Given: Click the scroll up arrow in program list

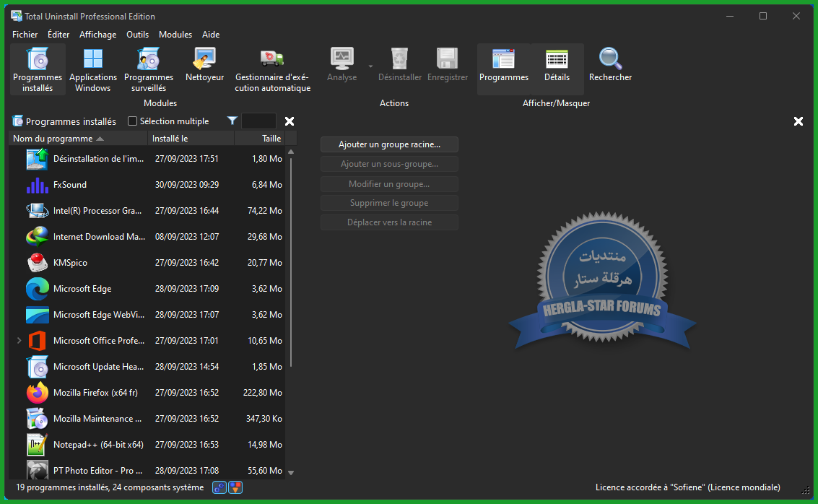Looking at the screenshot, I should pos(291,152).
